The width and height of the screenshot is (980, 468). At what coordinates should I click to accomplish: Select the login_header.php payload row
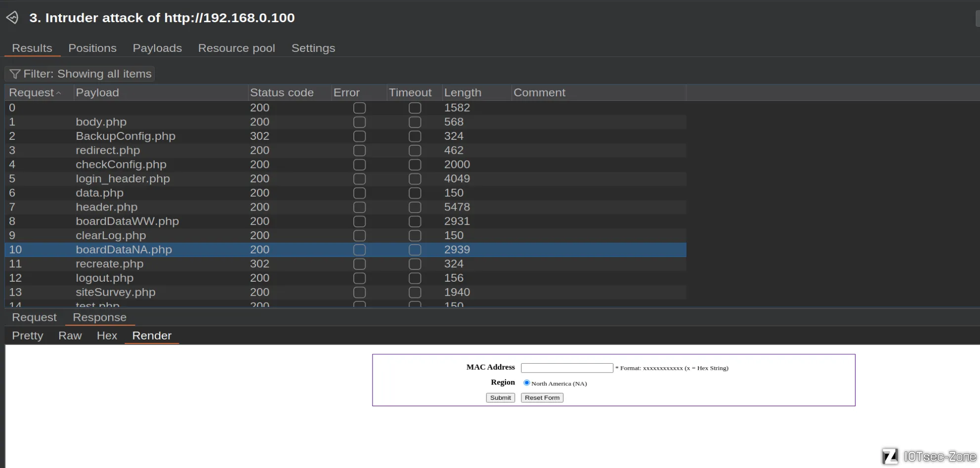pyautogui.click(x=345, y=179)
